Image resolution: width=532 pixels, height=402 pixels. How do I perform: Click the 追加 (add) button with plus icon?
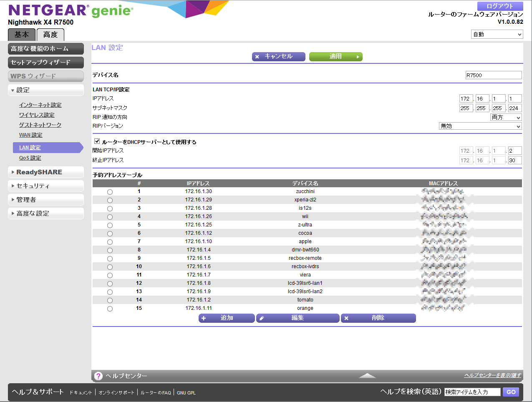(227, 318)
